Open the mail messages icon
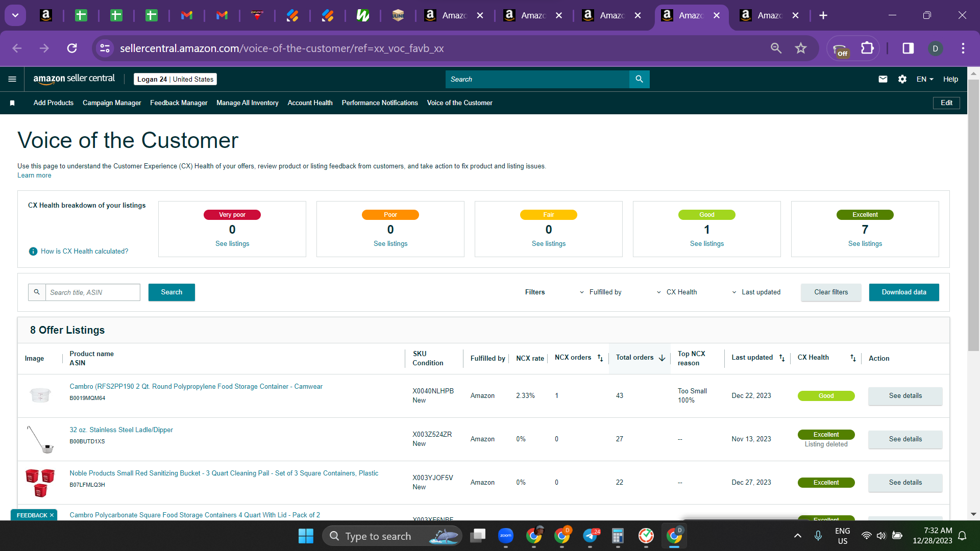This screenshot has width=980, height=551. coord(883,79)
